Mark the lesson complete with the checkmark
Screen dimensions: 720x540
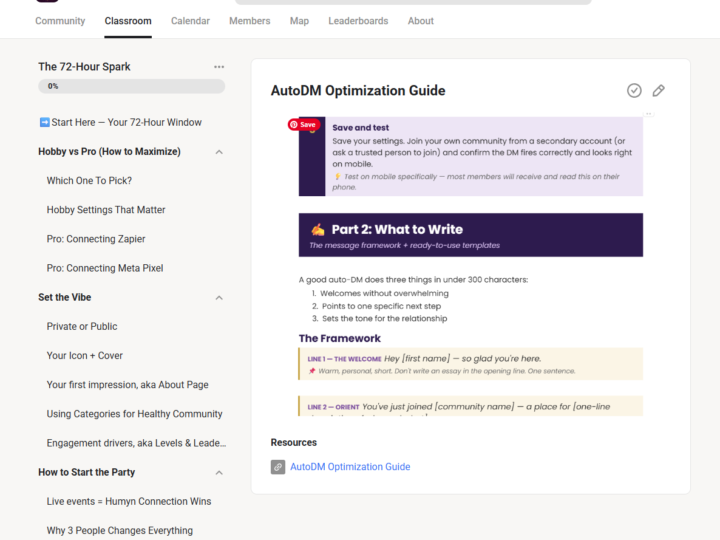pos(634,90)
